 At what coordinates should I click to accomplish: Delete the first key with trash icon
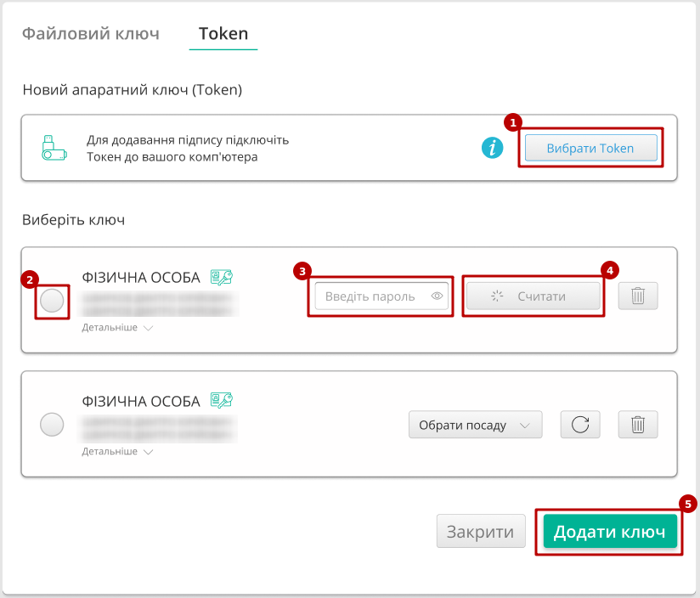(x=638, y=296)
